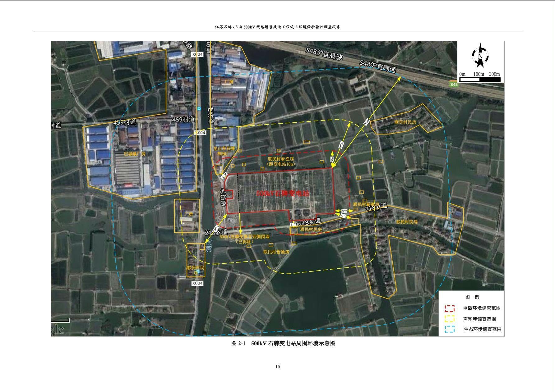
Task: Click the green S48 highway shield
Action: point(454,84)
